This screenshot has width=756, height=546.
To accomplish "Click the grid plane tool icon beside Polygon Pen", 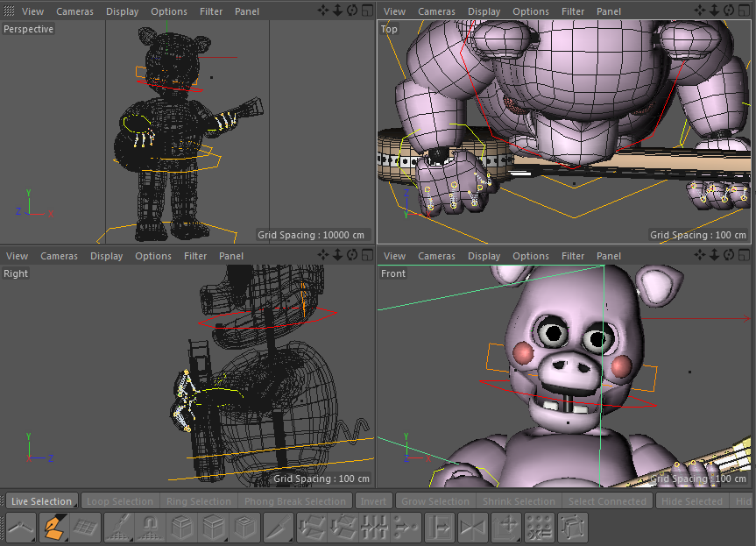I will point(85,527).
